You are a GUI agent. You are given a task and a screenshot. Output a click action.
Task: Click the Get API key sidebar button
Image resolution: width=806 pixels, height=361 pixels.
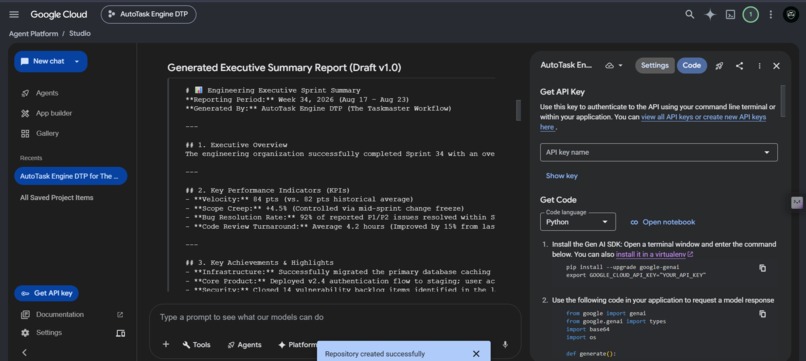tap(47, 293)
